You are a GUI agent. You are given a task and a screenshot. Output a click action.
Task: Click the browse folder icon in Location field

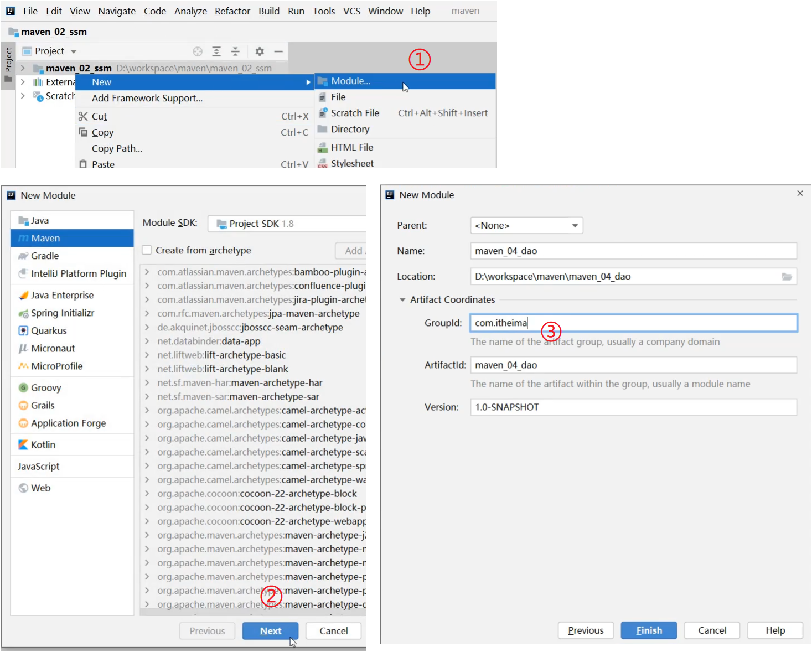(x=787, y=276)
